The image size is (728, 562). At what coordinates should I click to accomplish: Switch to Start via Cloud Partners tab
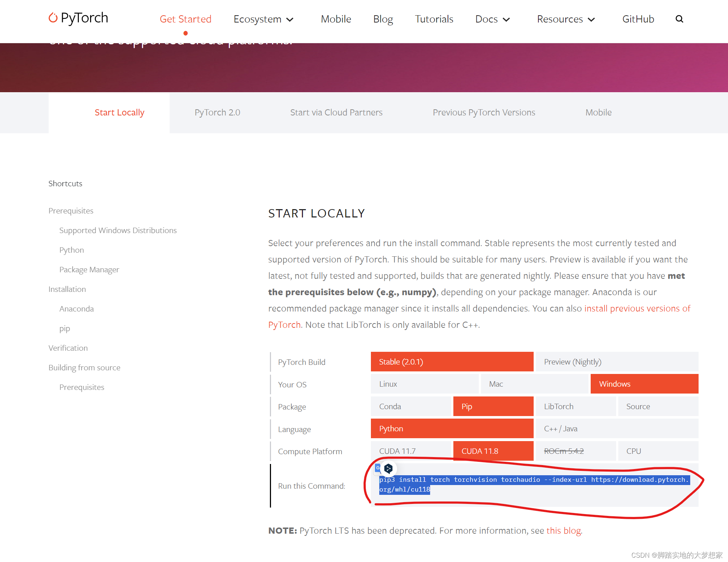(336, 113)
